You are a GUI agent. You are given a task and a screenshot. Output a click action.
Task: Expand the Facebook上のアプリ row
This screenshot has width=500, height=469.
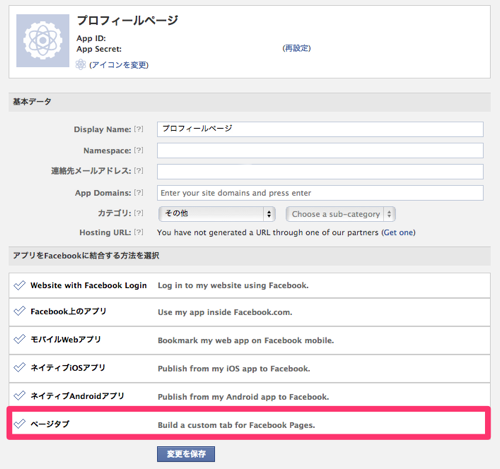coord(249,312)
